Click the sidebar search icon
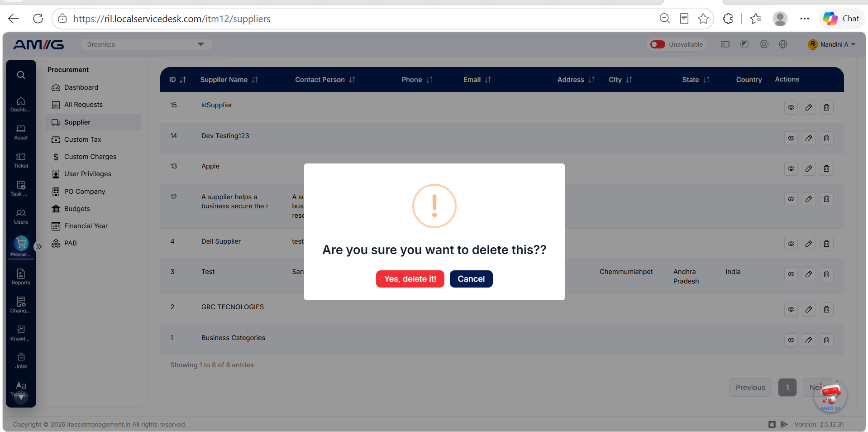The height and width of the screenshot is (432, 868). coord(21,75)
